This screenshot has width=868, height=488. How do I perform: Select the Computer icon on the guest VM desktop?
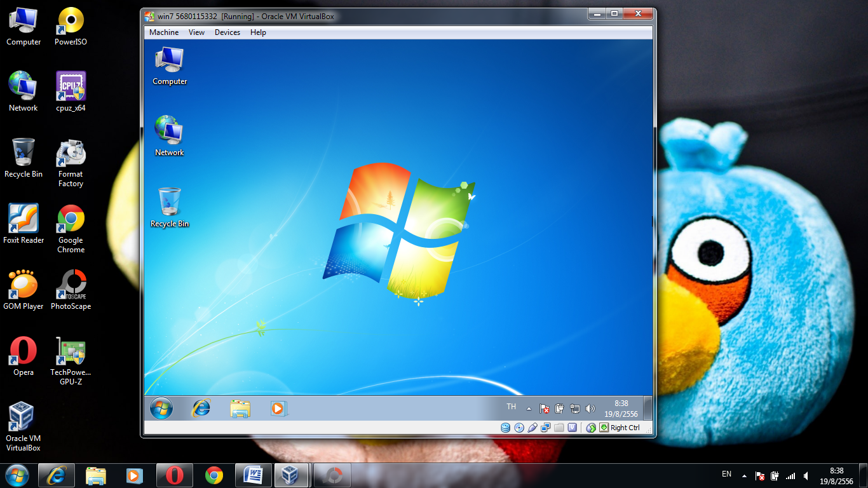170,65
